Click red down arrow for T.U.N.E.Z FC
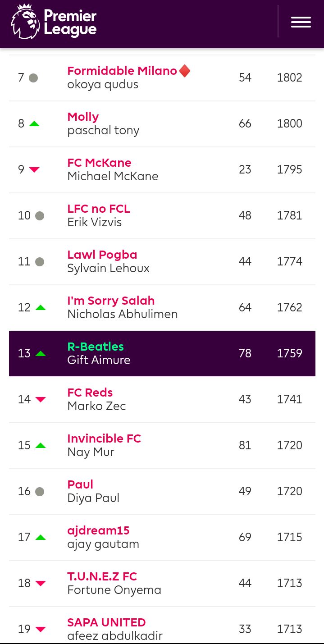 (41, 584)
